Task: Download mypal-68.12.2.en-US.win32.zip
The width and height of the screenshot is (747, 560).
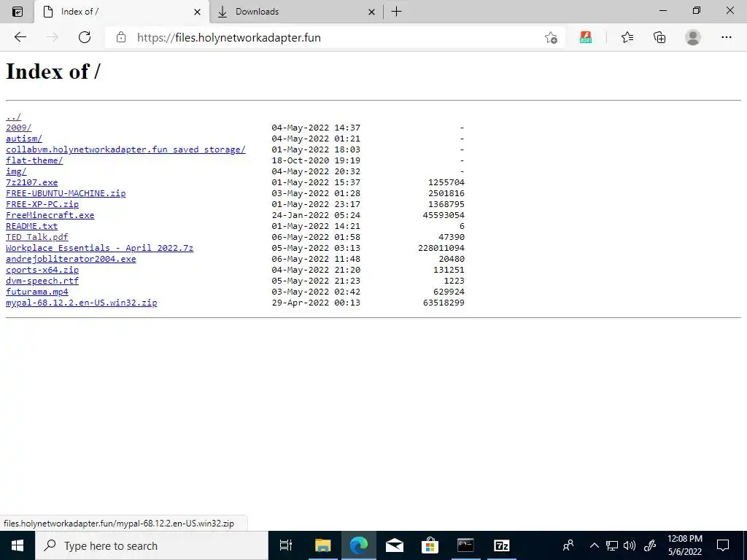Action: pyautogui.click(x=82, y=303)
